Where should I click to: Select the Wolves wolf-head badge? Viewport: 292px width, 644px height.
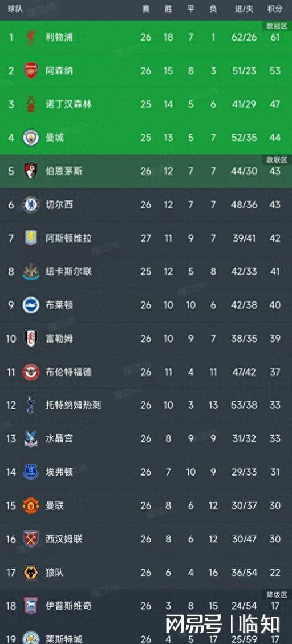(x=31, y=572)
